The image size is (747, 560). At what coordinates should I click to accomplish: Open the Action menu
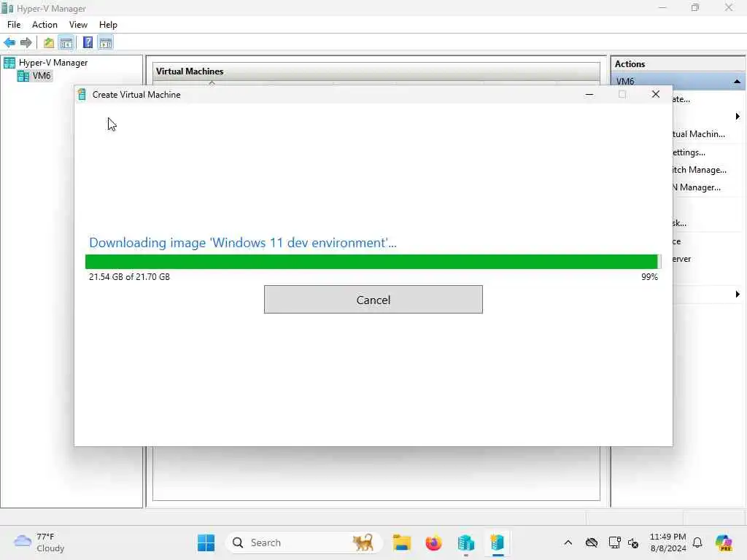point(44,25)
